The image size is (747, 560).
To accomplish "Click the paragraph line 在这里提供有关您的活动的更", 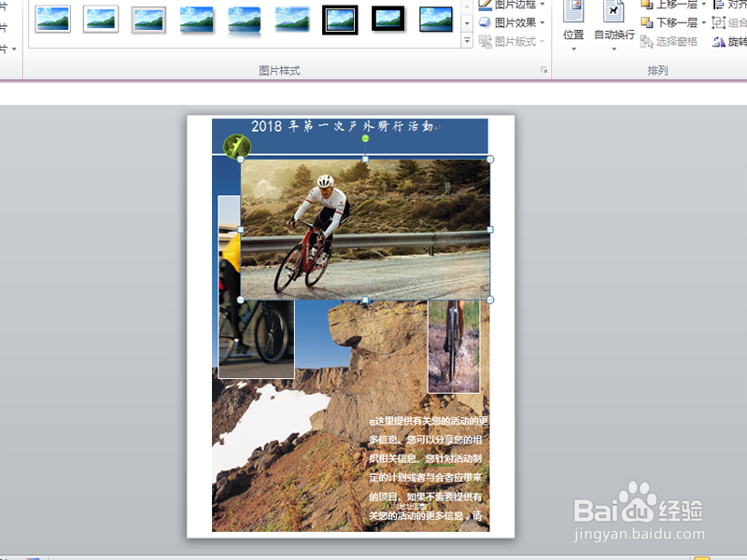I will pyautogui.click(x=429, y=421).
